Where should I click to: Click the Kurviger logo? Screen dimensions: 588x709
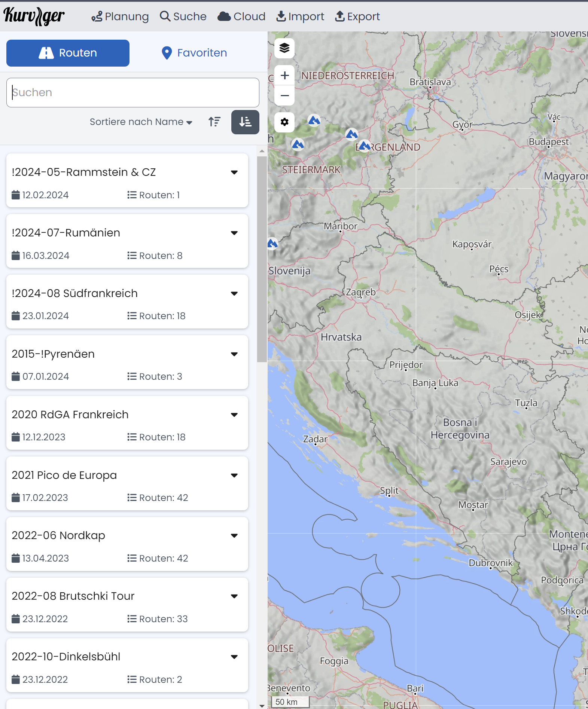pyautogui.click(x=34, y=16)
